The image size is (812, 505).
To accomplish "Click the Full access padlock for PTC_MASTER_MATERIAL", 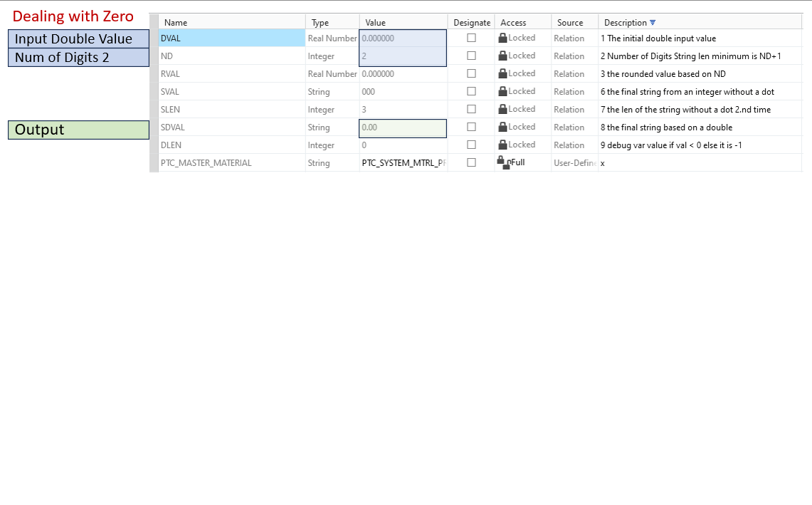I will pos(502,162).
